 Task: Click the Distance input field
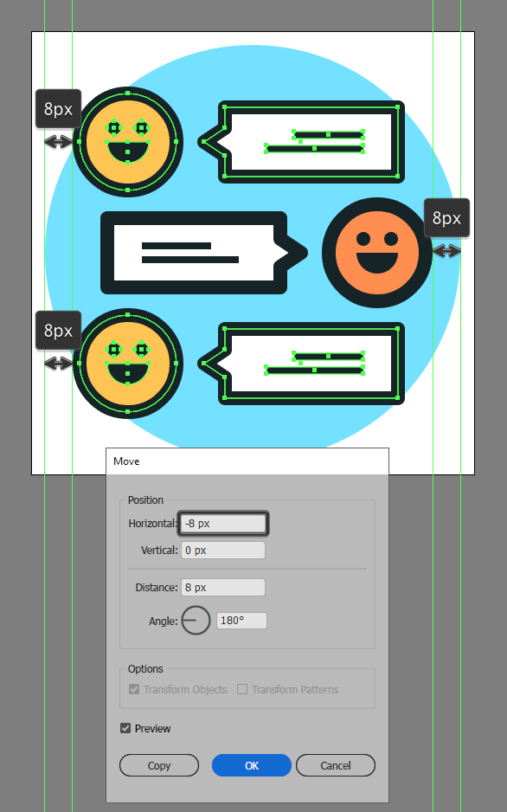click(223, 587)
